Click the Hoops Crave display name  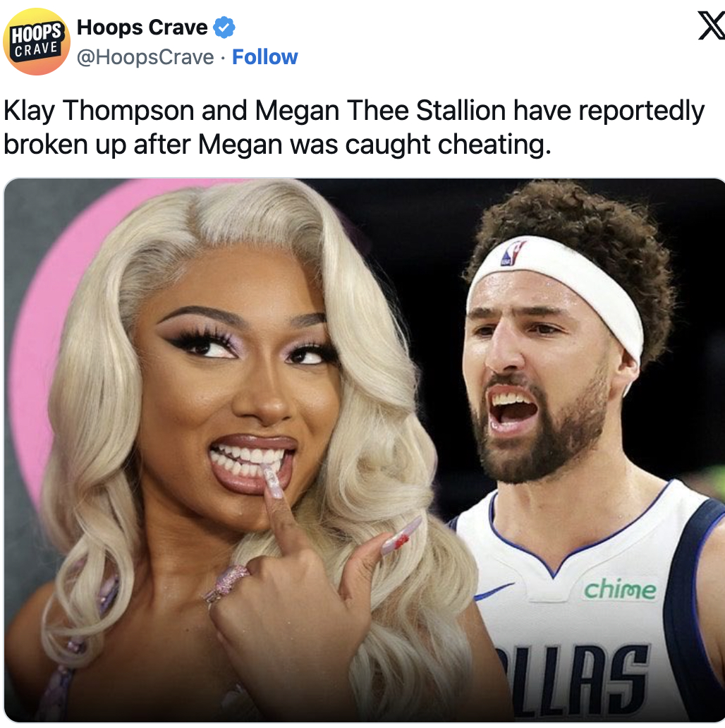click(142, 28)
